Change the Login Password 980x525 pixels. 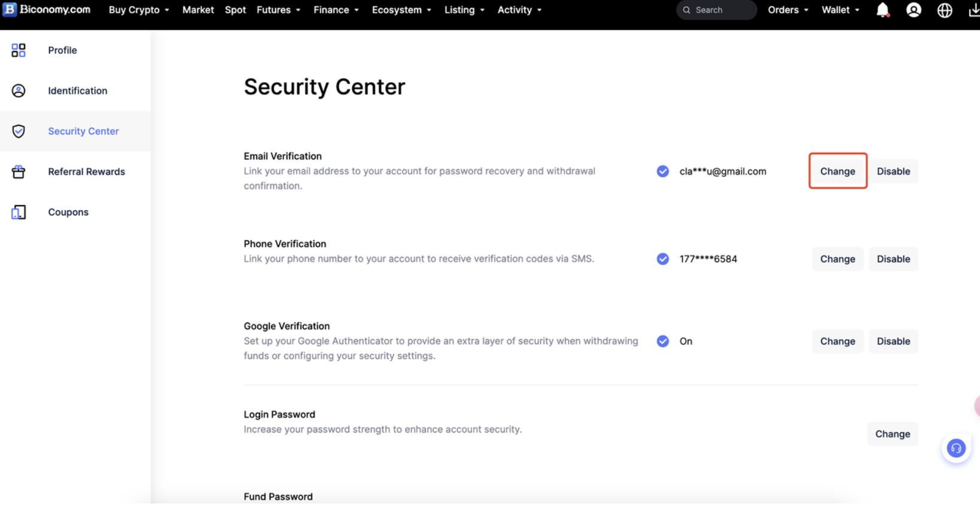point(892,434)
